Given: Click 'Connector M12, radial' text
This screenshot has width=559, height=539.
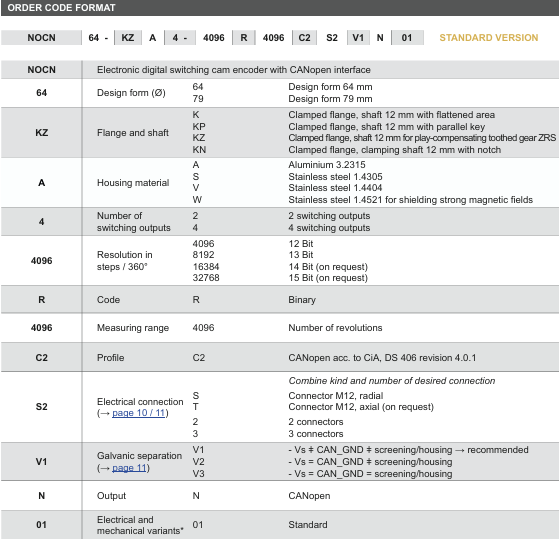Looking at the screenshot, I should coord(335,396).
